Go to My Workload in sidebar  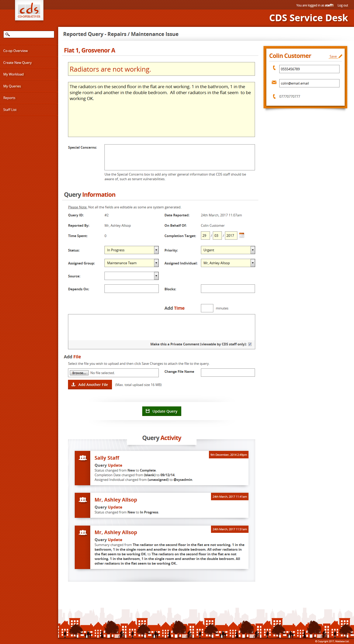pos(13,74)
